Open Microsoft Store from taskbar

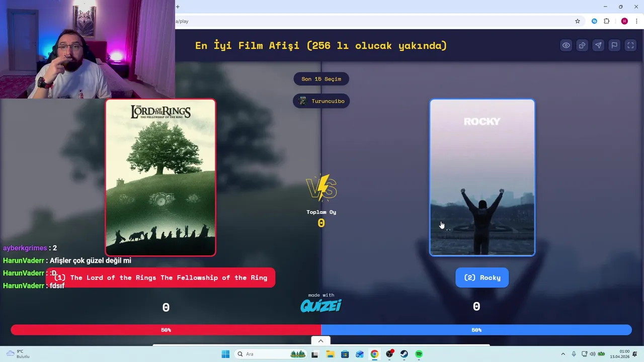345,354
